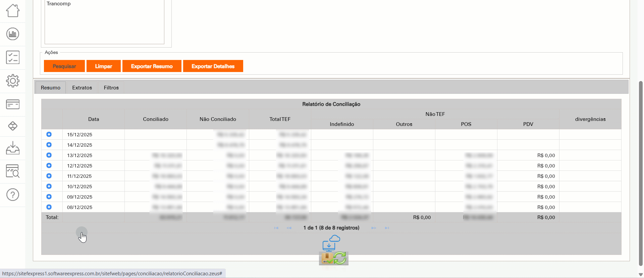The image size is (644, 278).
Task: Click the Conciliado column header
Action: 156,119
